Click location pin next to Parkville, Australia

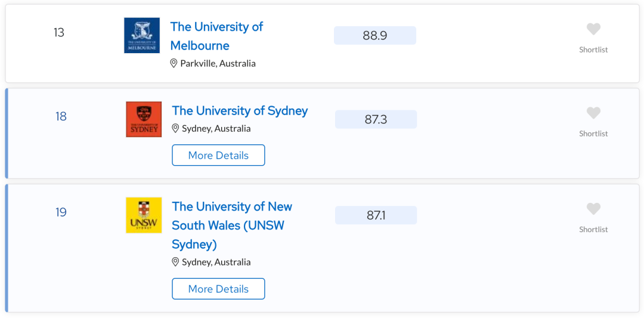coord(174,63)
